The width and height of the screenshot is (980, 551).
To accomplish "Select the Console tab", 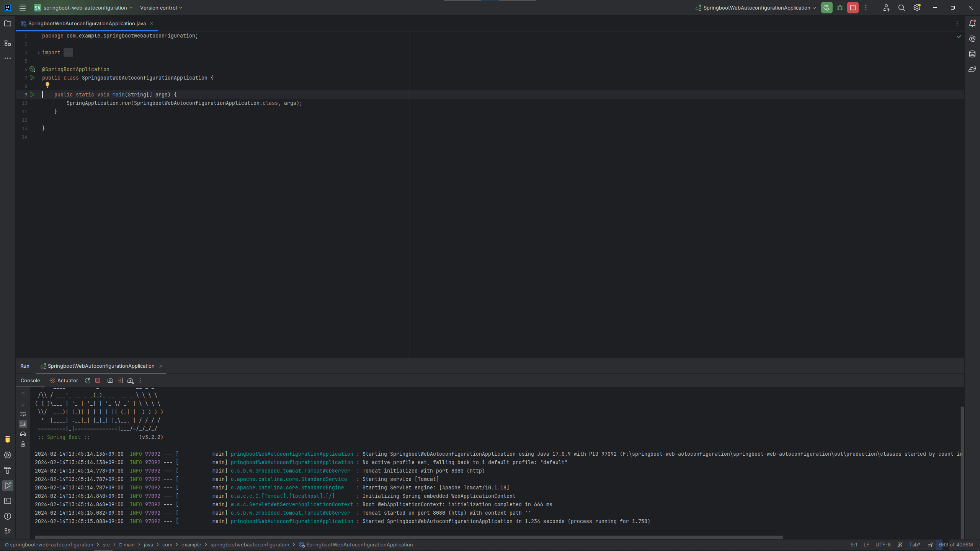I will coord(30,380).
